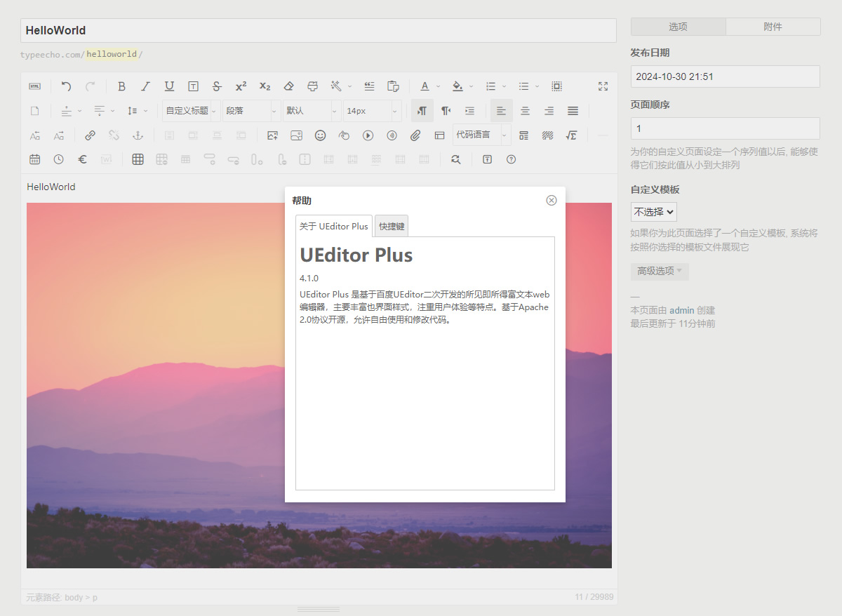The image size is (842, 616).
Task: Switch to the 附件 tab
Action: (773, 27)
